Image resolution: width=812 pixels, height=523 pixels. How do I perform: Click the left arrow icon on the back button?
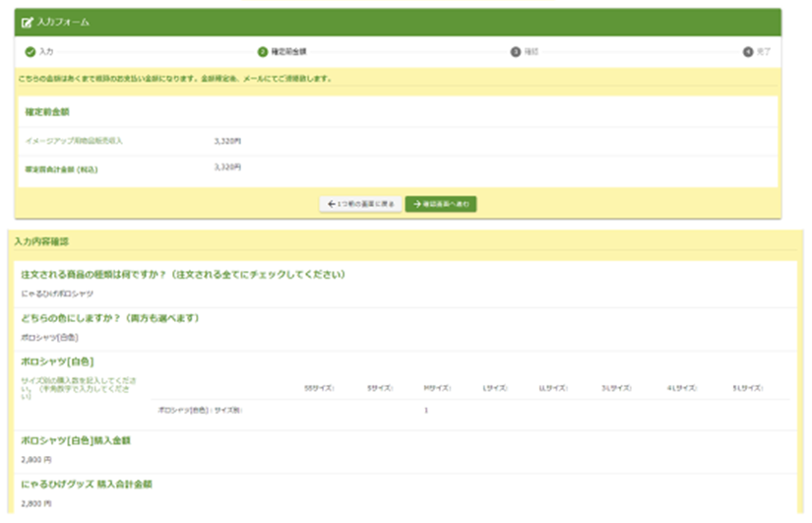coord(332,204)
